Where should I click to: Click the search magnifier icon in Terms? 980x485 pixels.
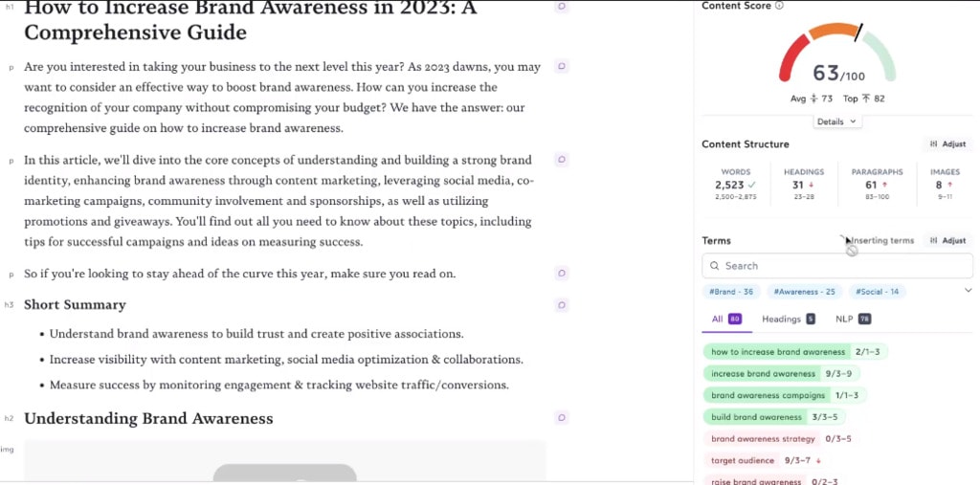tap(714, 266)
